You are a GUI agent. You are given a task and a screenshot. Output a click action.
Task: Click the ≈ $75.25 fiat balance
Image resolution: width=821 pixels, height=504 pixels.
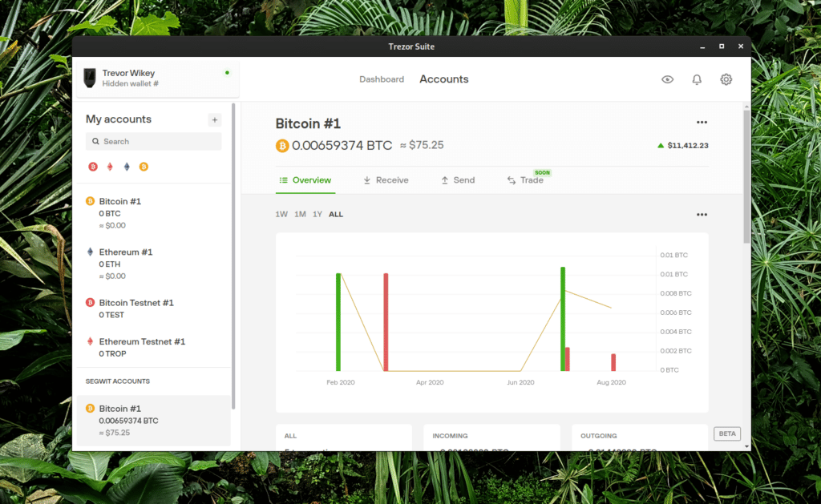point(422,146)
